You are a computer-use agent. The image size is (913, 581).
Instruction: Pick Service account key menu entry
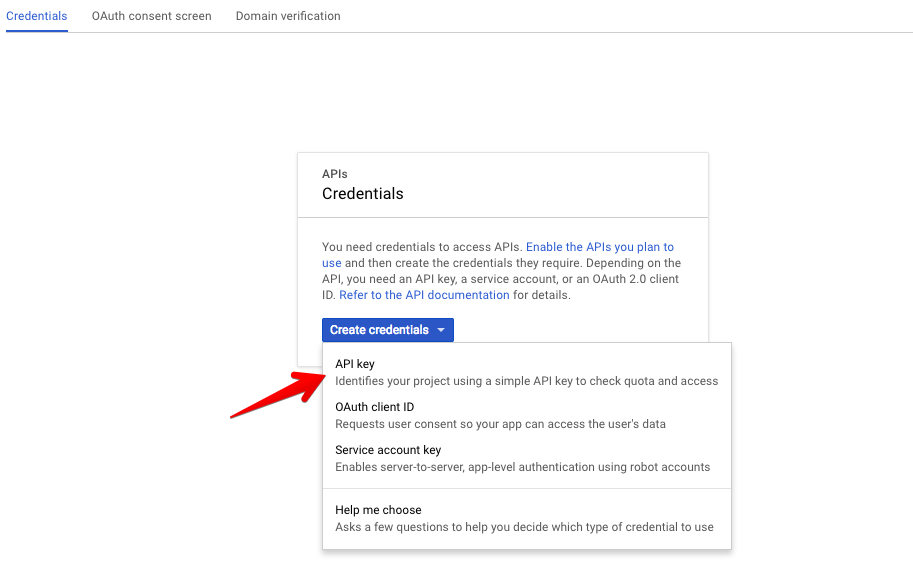pos(388,450)
